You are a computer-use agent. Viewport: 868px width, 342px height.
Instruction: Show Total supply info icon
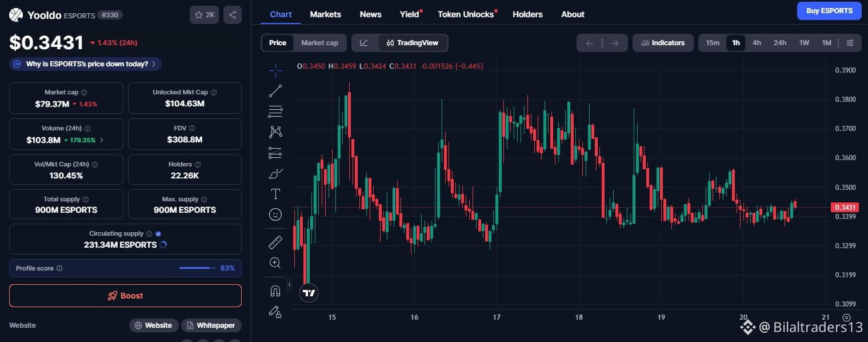pos(86,200)
